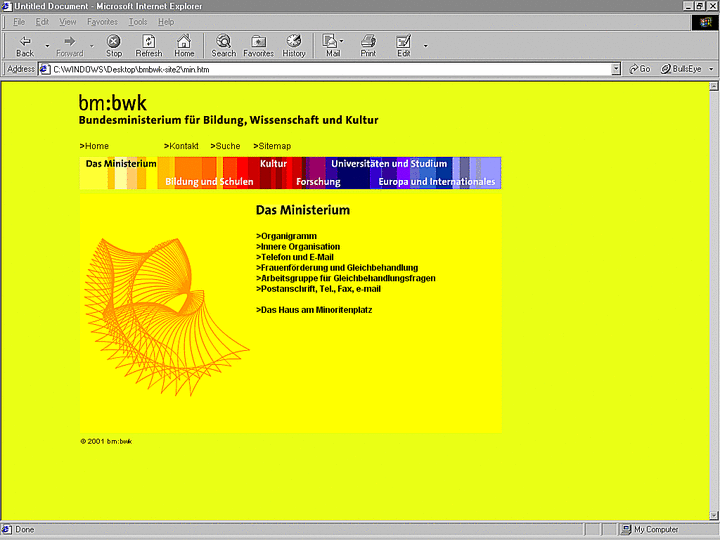This screenshot has height=540, width=720.
Task: Select the Forschung navigation tab
Action: (318, 181)
